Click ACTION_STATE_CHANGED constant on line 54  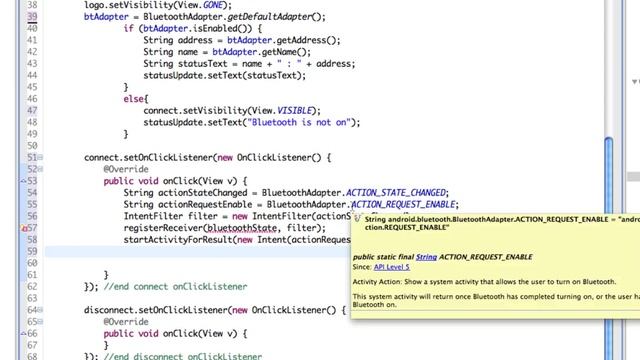[x=396, y=193]
